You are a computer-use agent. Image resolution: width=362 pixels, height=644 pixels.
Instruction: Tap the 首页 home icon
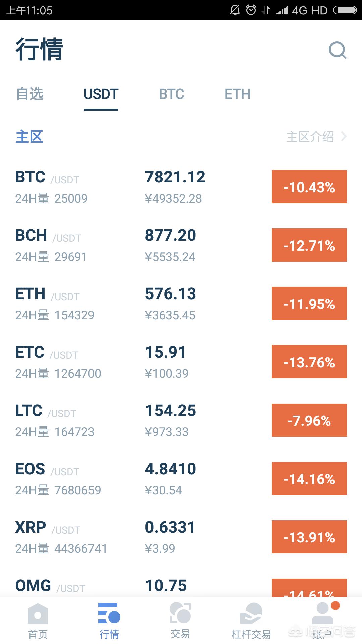pos(38,614)
